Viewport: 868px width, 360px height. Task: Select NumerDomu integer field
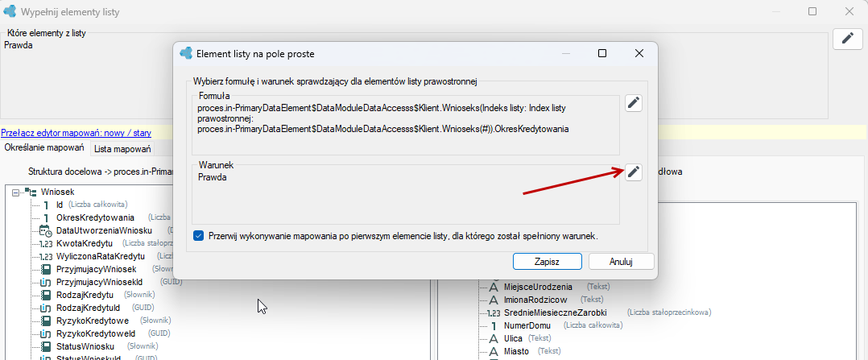point(527,325)
